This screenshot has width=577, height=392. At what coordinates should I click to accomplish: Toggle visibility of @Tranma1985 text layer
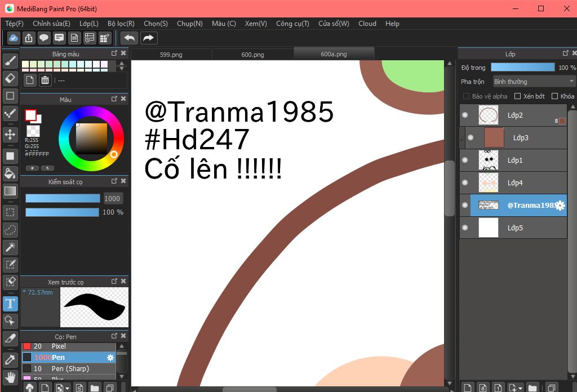[465, 205]
